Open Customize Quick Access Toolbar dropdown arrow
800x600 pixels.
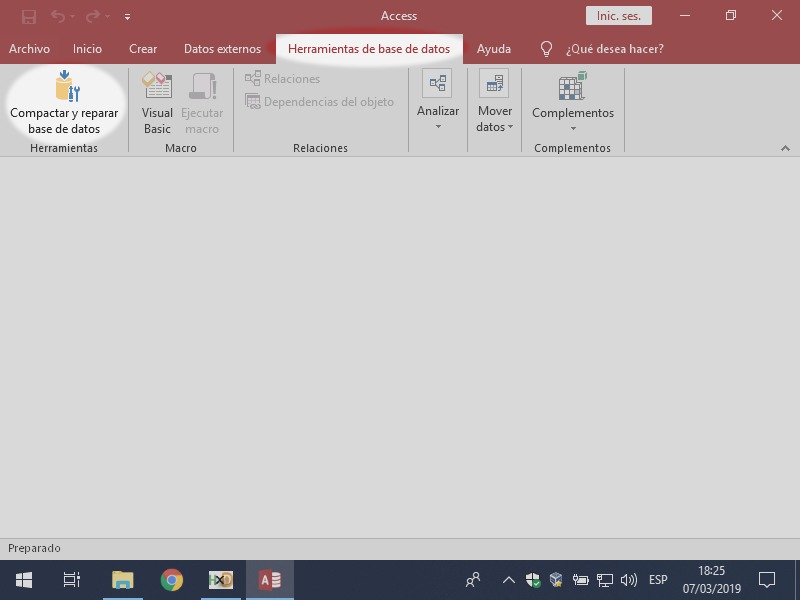[127, 17]
